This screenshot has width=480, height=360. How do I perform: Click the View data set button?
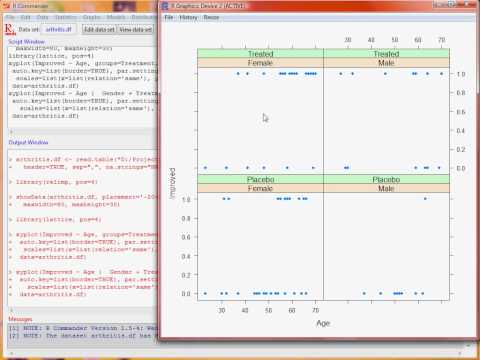135,29
